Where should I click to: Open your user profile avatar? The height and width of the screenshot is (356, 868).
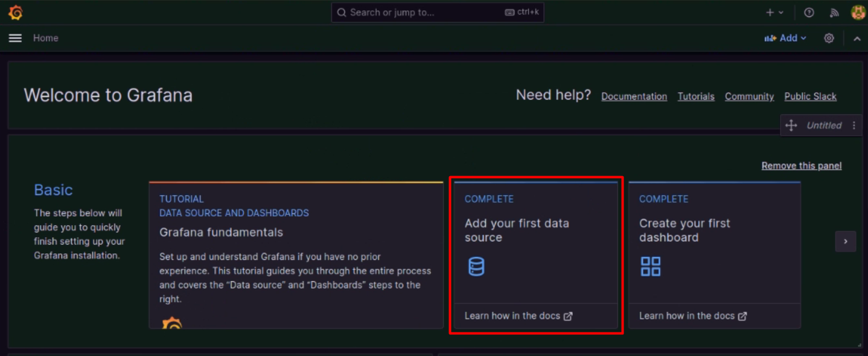(x=858, y=12)
